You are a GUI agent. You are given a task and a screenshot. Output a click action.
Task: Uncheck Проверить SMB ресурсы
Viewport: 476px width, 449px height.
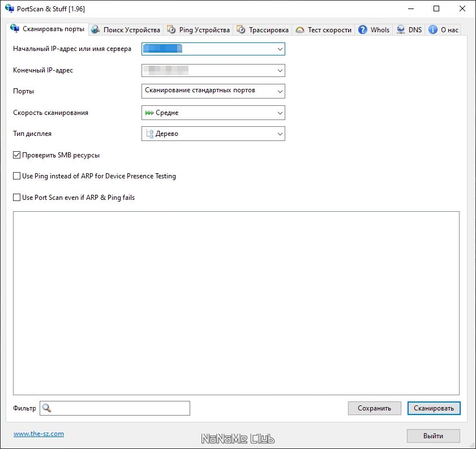pos(16,155)
